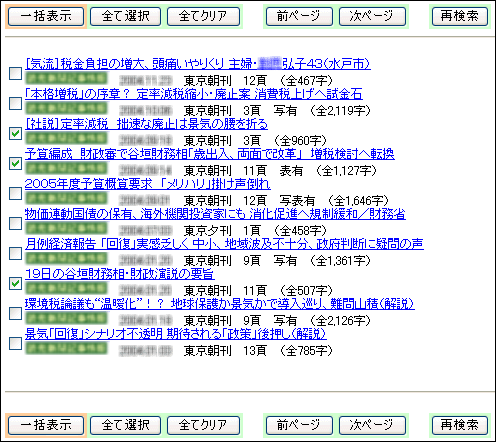Check the box for the 景気「回復」シナリオ article
The width and height of the screenshot is (496, 442).
[15, 343]
